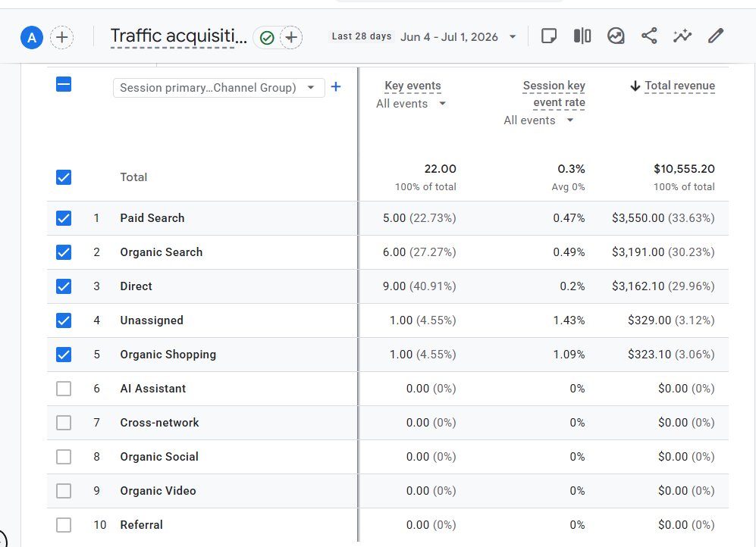756x547 pixels.
Task: Open the date range dropdown arrow
Action: [x=513, y=36]
